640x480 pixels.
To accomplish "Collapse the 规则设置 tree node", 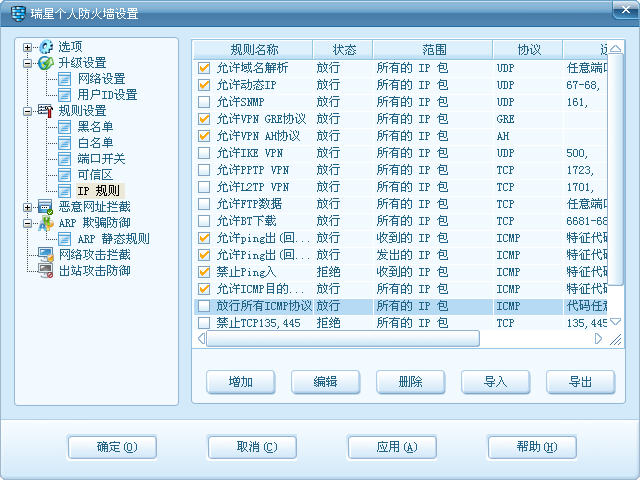I will click(x=27, y=111).
